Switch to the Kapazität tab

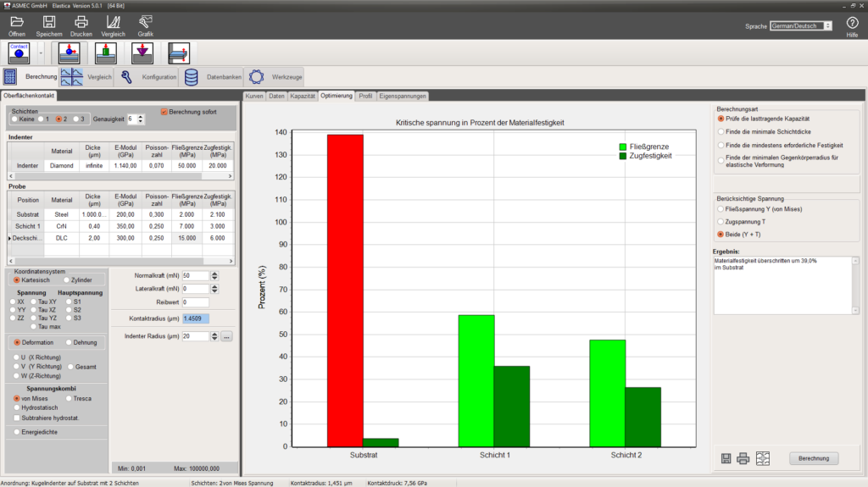point(303,96)
